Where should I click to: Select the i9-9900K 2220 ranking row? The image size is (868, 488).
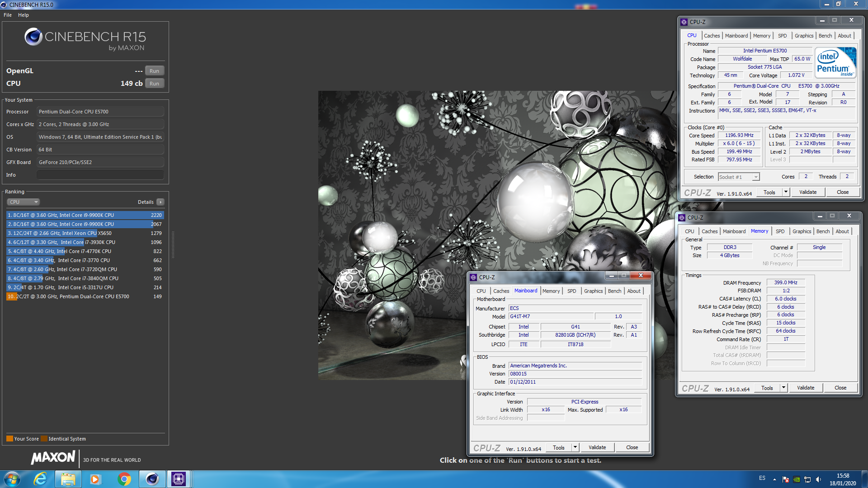tap(85, 215)
